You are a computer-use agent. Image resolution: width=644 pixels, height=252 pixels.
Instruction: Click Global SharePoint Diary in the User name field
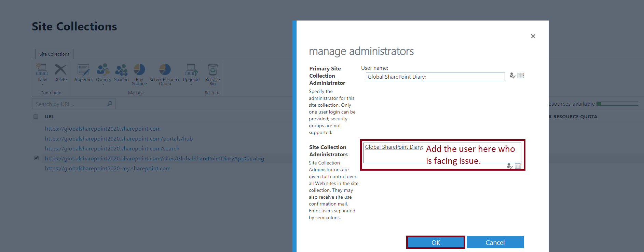point(396,77)
